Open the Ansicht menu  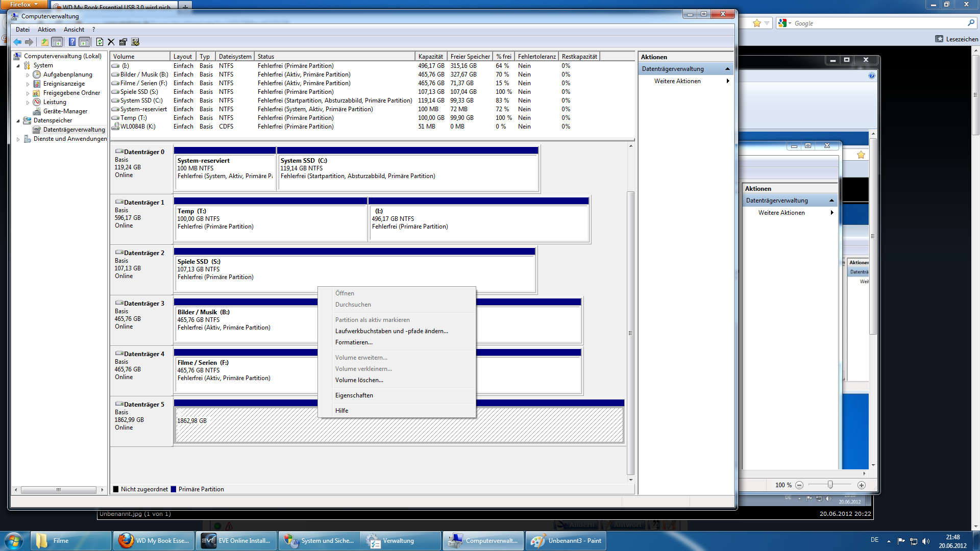74,30
